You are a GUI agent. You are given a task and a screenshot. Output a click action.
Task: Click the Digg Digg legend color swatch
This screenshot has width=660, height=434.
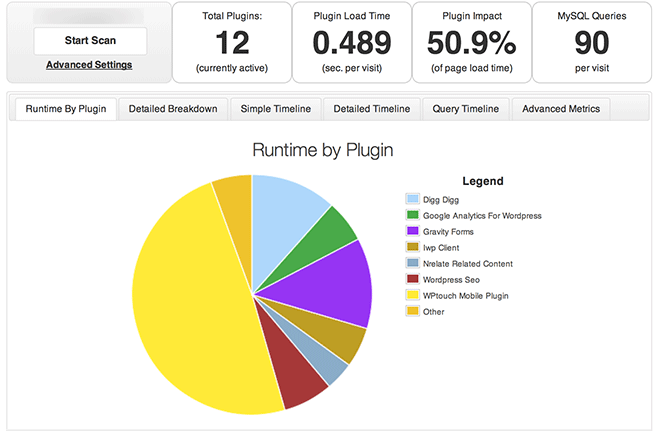point(412,200)
